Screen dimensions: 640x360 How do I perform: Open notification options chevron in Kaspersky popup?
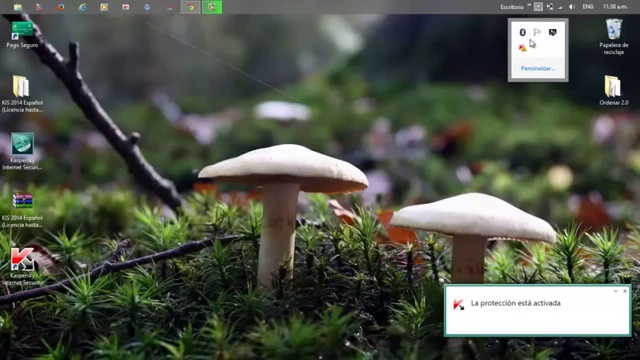pos(616,291)
